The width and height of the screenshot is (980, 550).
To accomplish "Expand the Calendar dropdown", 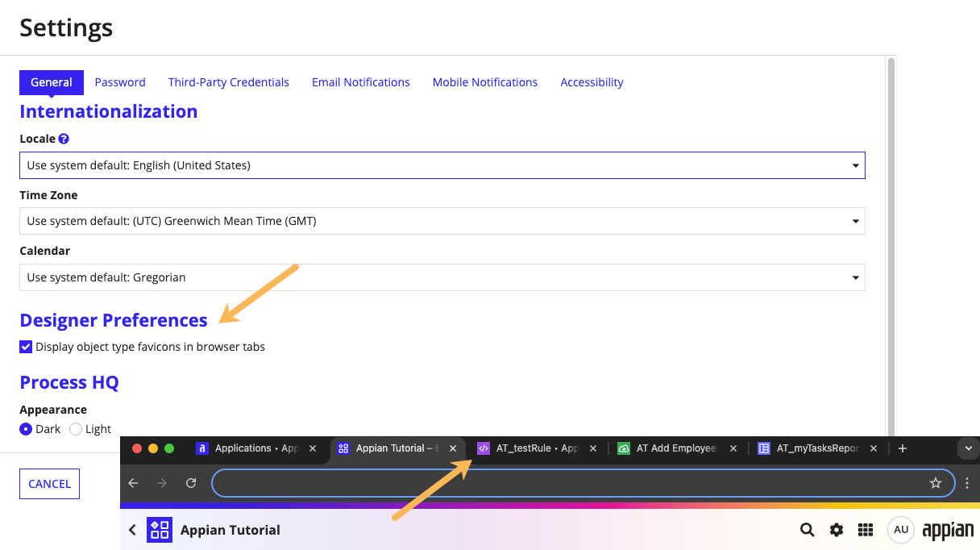I will pyautogui.click(x=442, y=277).
